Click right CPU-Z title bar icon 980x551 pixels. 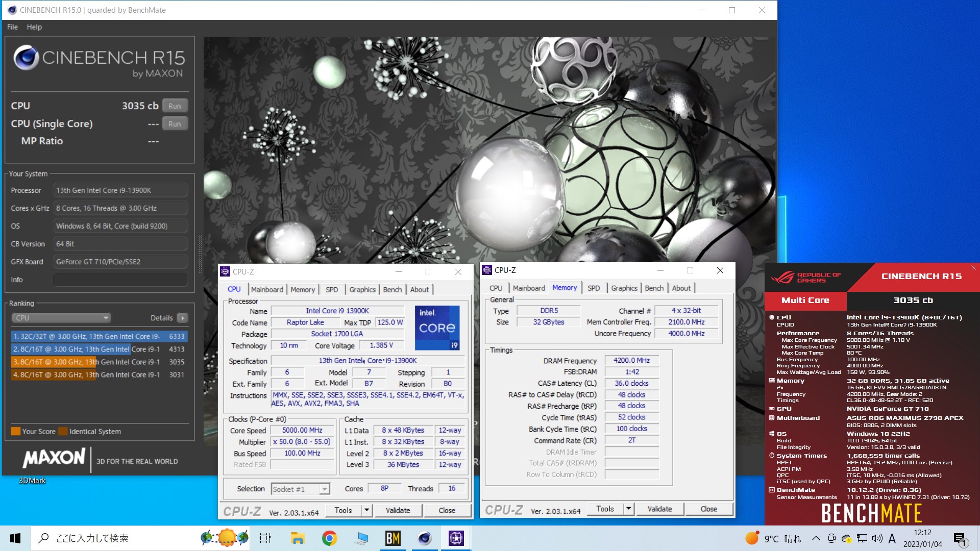487,270
